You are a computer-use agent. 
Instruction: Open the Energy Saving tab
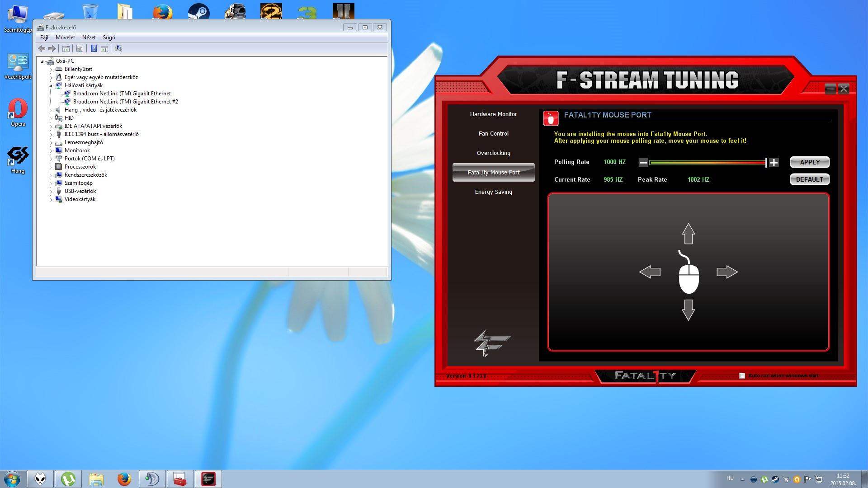click(x=493, y=192)
